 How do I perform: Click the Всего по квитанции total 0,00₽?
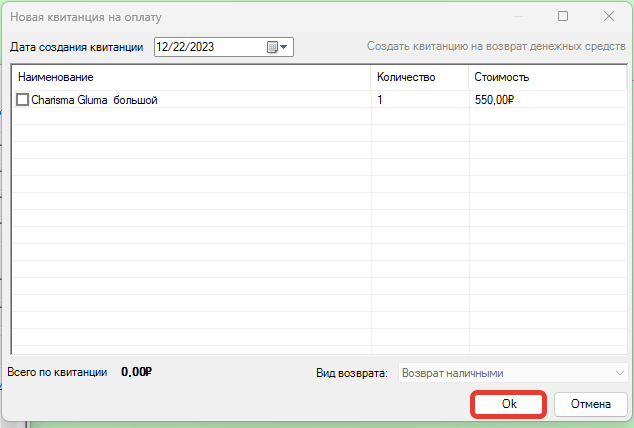[135, 372]
